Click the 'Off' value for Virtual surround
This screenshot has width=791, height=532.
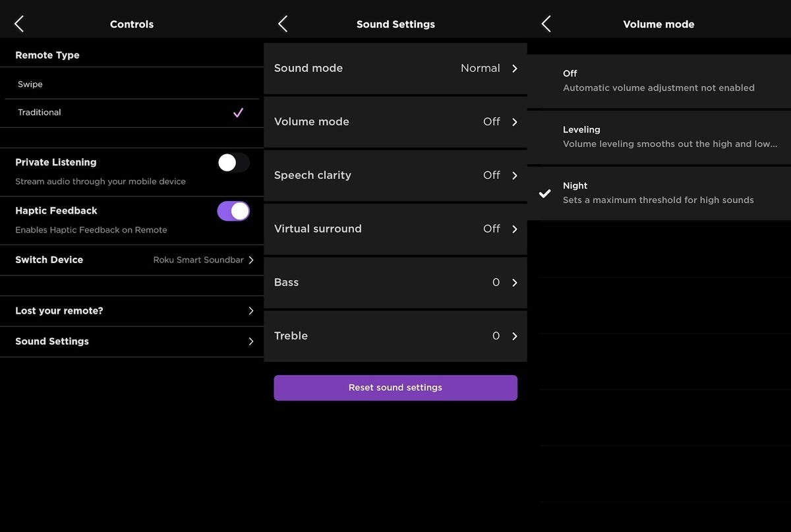click(492, 229)
